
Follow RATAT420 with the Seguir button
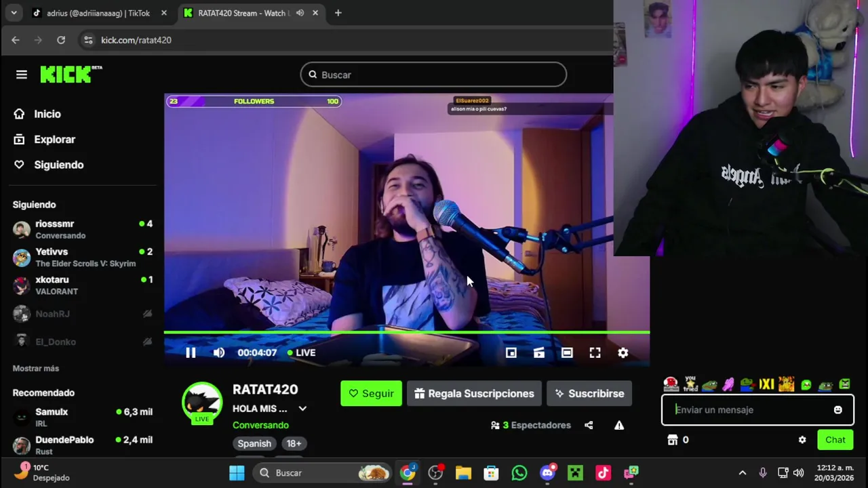371,393
